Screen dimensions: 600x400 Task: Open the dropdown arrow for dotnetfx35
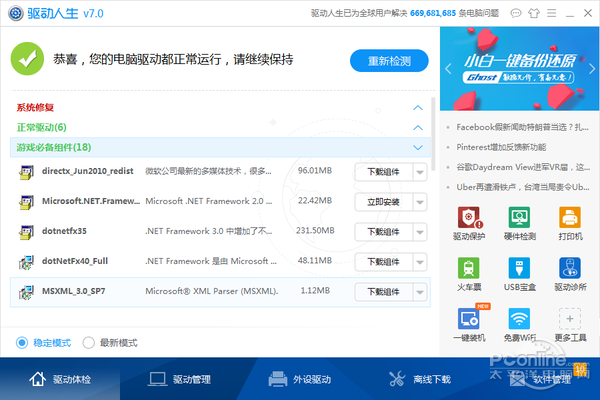pos(420,232)
